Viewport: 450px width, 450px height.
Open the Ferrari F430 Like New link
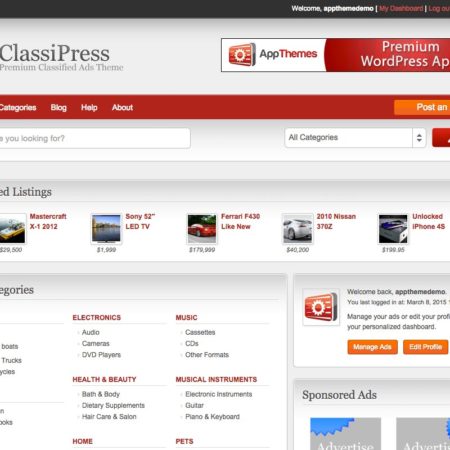pos(240,221)
